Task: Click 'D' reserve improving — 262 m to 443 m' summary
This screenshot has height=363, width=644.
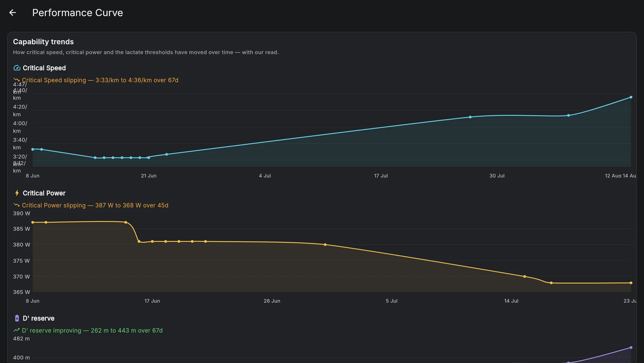Action: pos(92,330)
